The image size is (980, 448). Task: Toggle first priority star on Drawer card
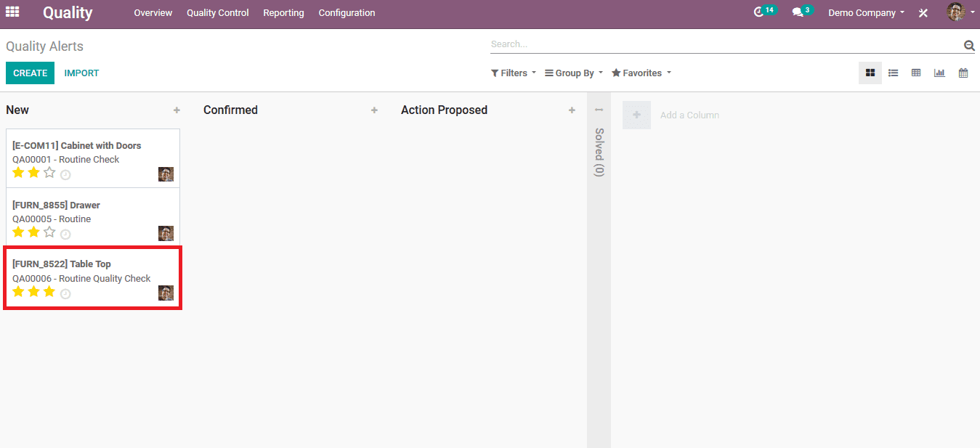[x=18, y=232]
